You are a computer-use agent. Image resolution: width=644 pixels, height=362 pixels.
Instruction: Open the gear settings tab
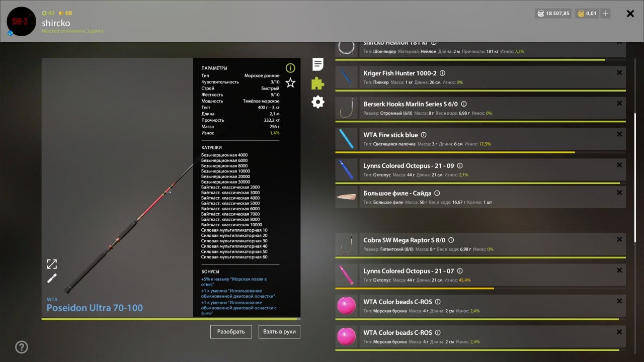317,102
